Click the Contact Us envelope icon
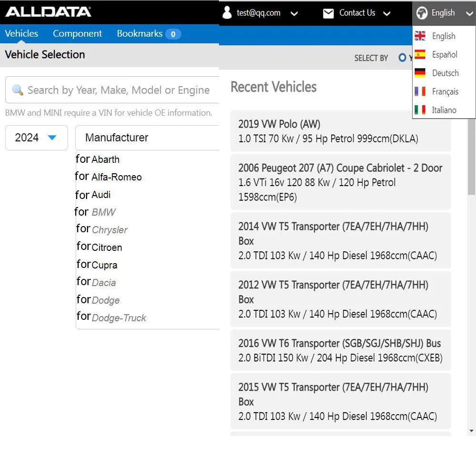 328,13
